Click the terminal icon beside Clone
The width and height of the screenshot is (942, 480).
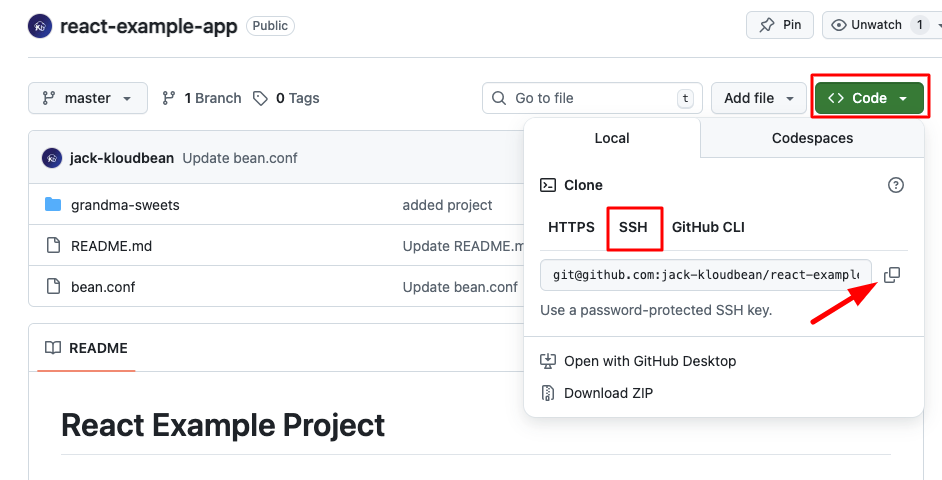point(548,185)
